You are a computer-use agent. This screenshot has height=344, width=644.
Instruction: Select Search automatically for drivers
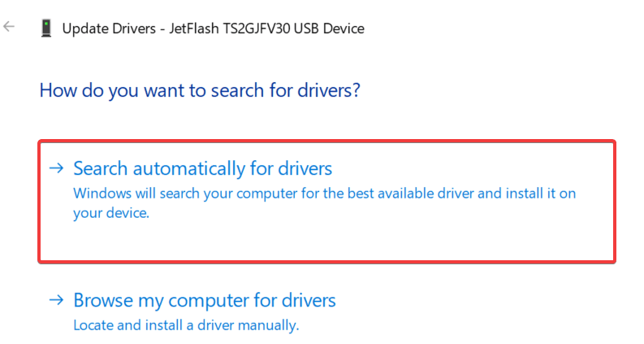point(202,168)
